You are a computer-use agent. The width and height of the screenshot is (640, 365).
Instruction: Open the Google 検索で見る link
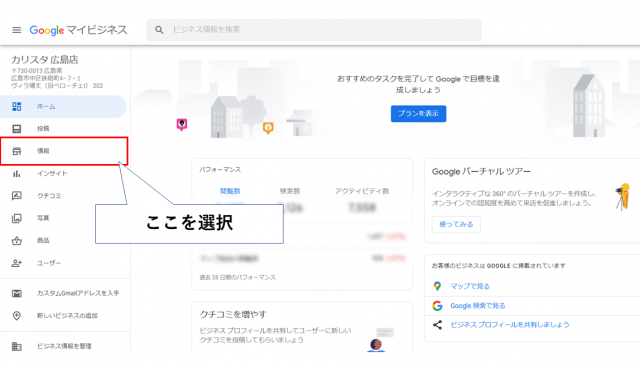pos(478,306)
